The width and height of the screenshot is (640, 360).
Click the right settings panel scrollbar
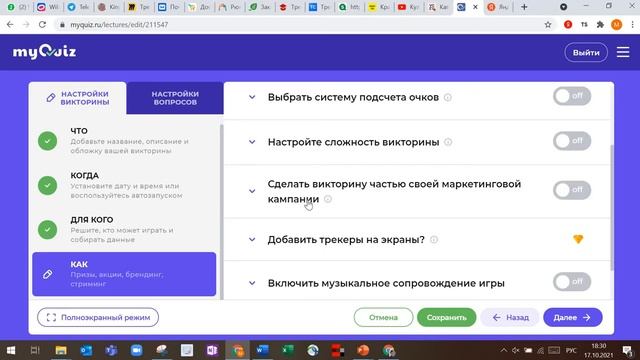pos(612,207)
